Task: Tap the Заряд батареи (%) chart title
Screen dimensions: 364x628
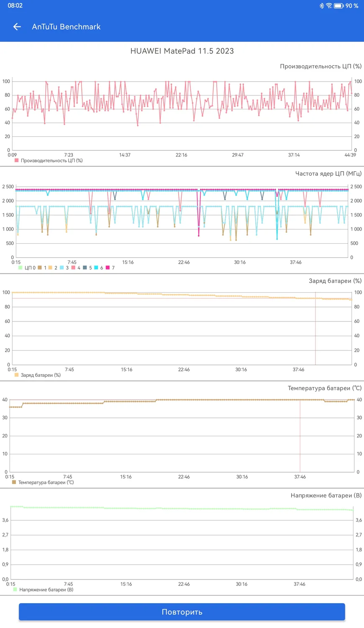Action: pos(335,281)
